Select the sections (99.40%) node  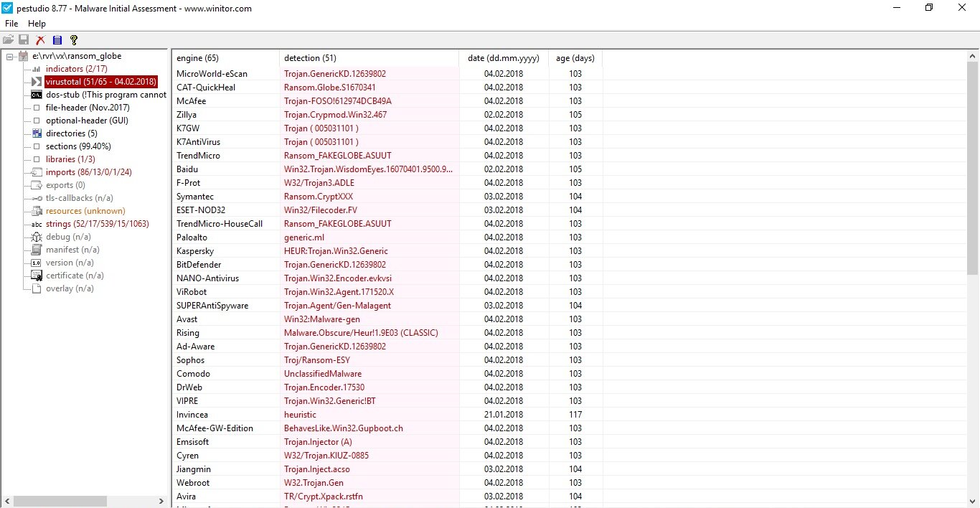(x=78, y=146)
